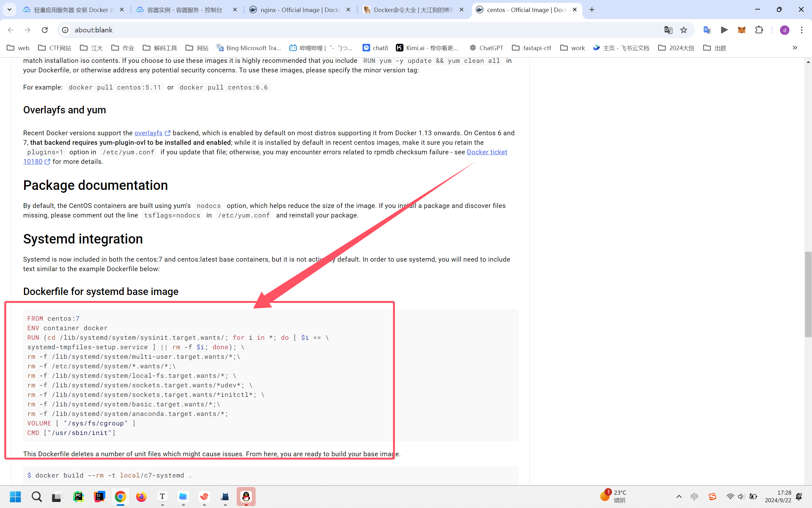Open the 作业 bookmarks folder
Image resolution: width=812 pixels, height=508 pixels.
click(123, 48)
